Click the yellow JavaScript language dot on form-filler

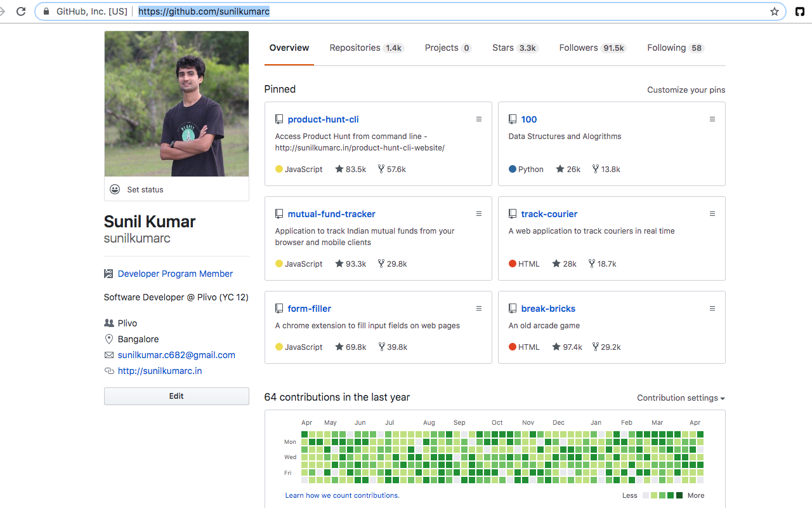[278, 347]
